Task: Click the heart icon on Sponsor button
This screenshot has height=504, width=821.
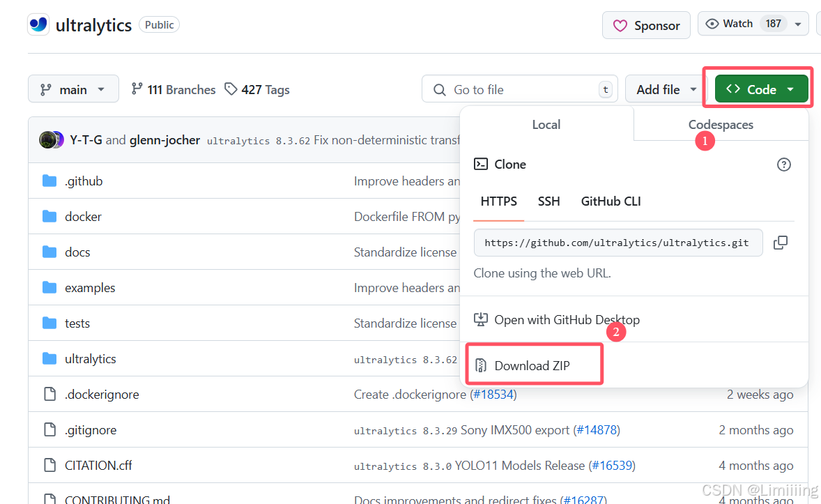Action: click(620, 26)
